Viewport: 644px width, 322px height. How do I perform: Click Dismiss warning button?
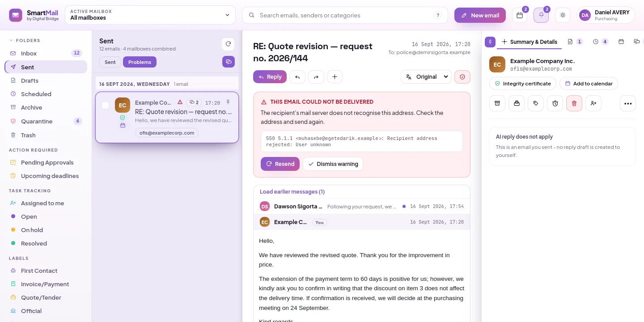tap(333, 164)
